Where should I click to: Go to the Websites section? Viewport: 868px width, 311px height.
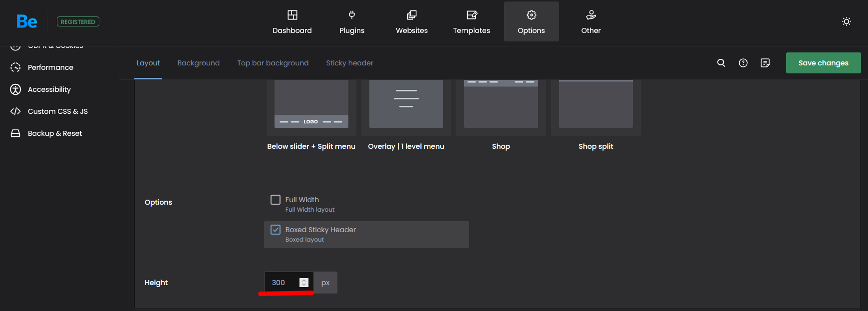tap(412, 22)
